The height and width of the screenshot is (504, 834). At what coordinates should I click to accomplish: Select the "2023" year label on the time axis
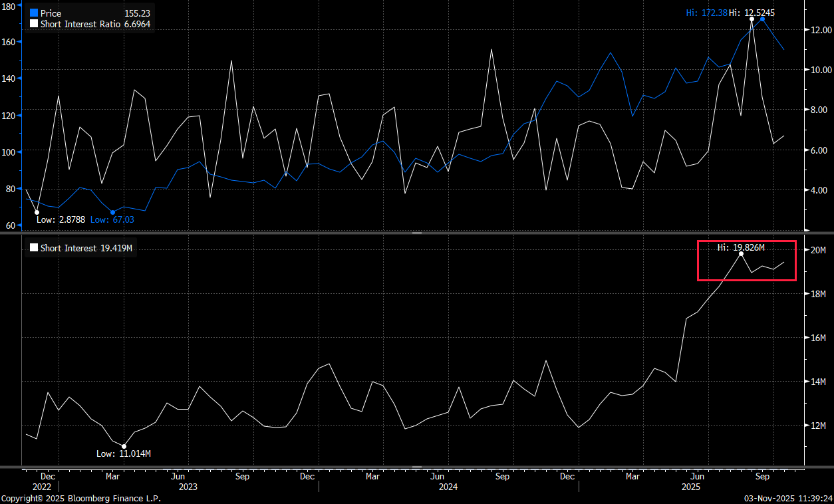(x=188, y=487)
